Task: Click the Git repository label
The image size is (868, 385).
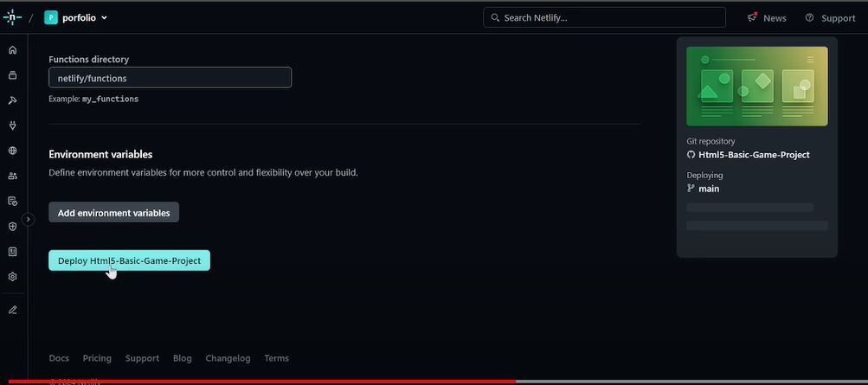Action: click(x=710, y=142)
